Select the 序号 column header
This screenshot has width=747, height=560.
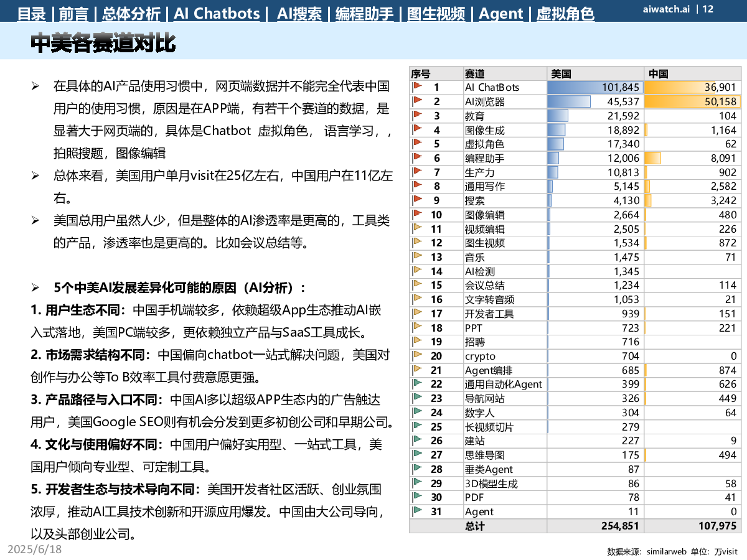(436, 73)
